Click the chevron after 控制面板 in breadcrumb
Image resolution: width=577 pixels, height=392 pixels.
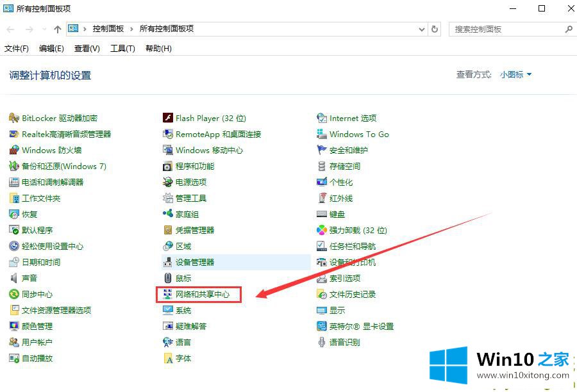[133, 29]
